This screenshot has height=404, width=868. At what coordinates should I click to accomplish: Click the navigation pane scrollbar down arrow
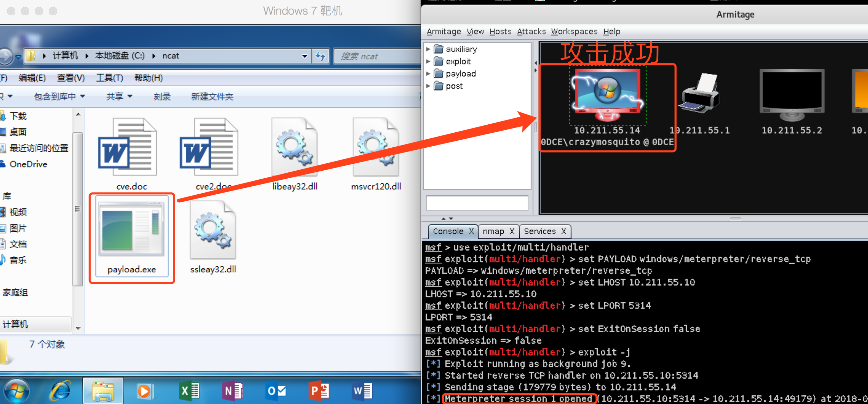(78, 328)
